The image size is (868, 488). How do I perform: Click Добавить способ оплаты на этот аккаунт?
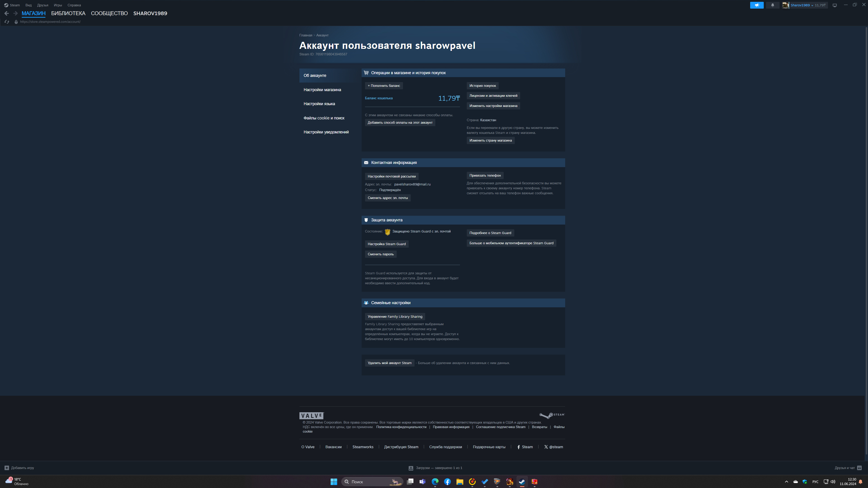[x=400, y=123]
